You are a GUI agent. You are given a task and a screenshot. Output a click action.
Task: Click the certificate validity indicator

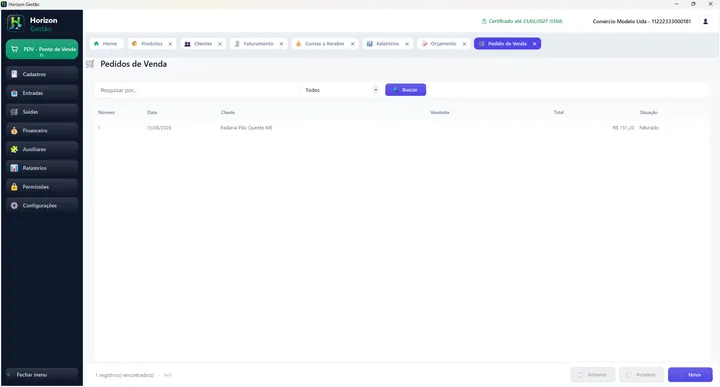click(522, 21)
